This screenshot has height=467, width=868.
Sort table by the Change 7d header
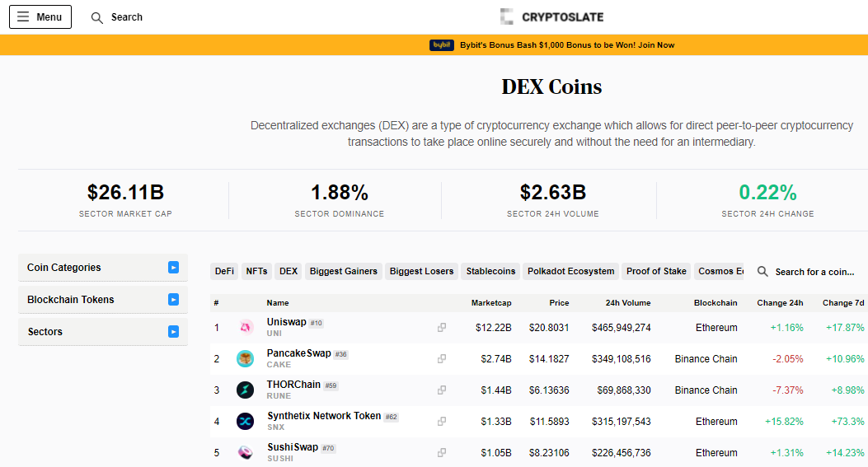coord(843,302)
